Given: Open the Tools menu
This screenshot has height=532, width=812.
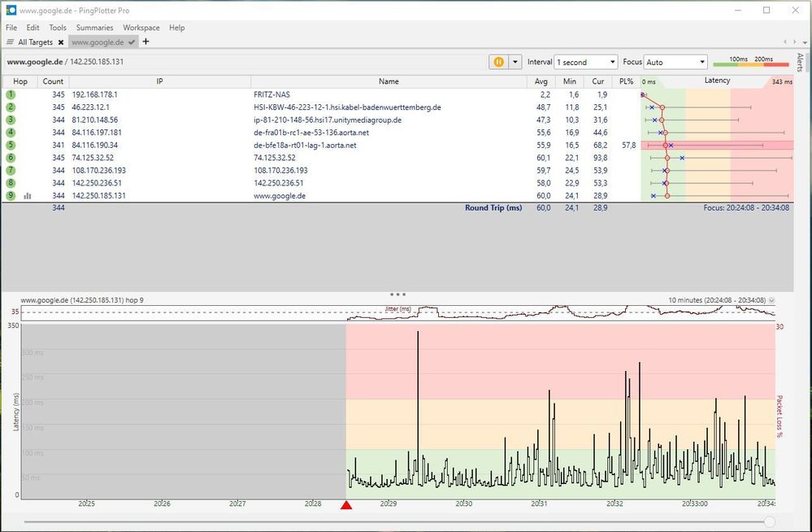Looking at the screenshot, I should point(58,28).
